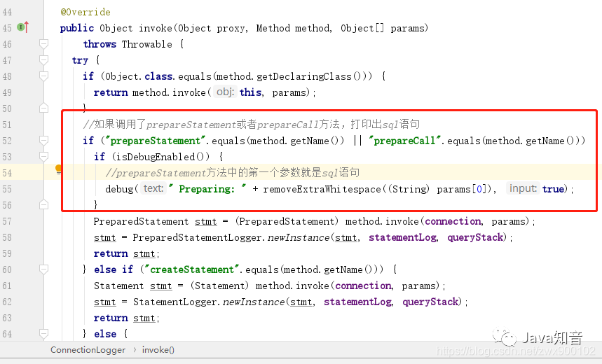Click the 'public' keyword on line 45
This screenshot has height=364, width=602.
[x=77, y=29]
